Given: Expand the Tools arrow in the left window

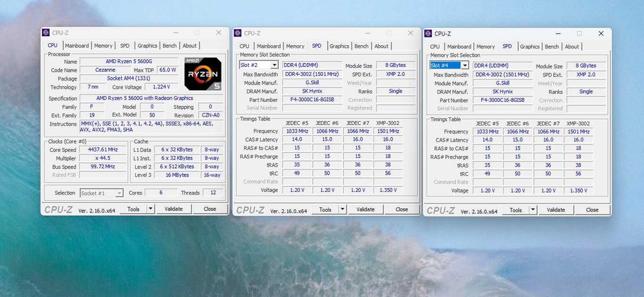Looking at the screenshot, I should (151, 209).
